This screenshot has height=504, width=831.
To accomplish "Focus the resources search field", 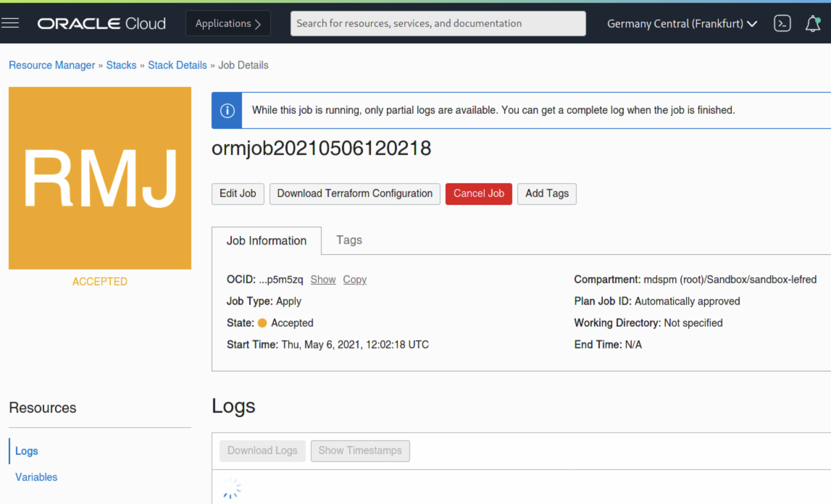I will coord(438,24).
